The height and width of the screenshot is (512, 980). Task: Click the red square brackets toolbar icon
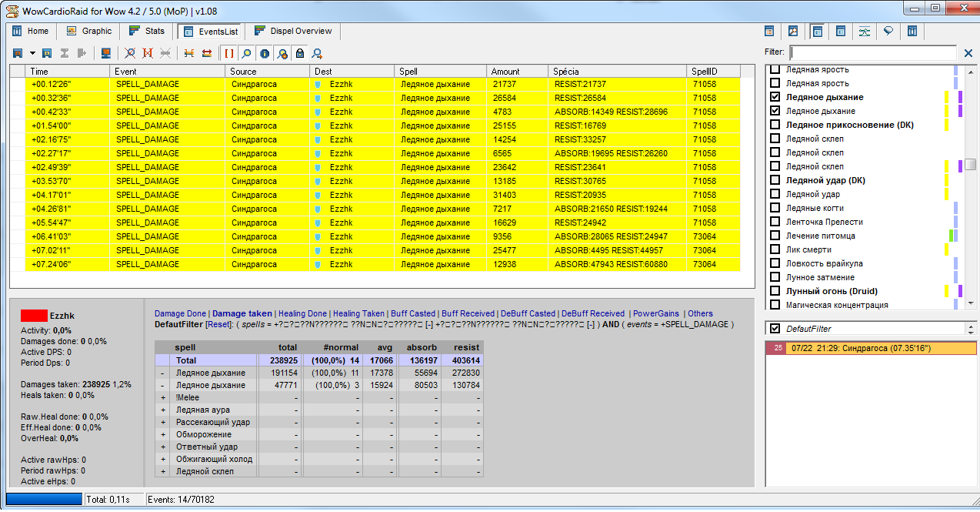click(x=229, y=53)
